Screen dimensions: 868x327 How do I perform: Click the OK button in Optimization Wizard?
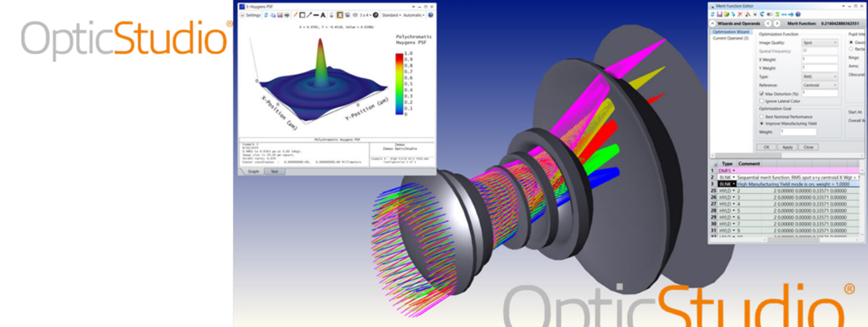point(766,147)
